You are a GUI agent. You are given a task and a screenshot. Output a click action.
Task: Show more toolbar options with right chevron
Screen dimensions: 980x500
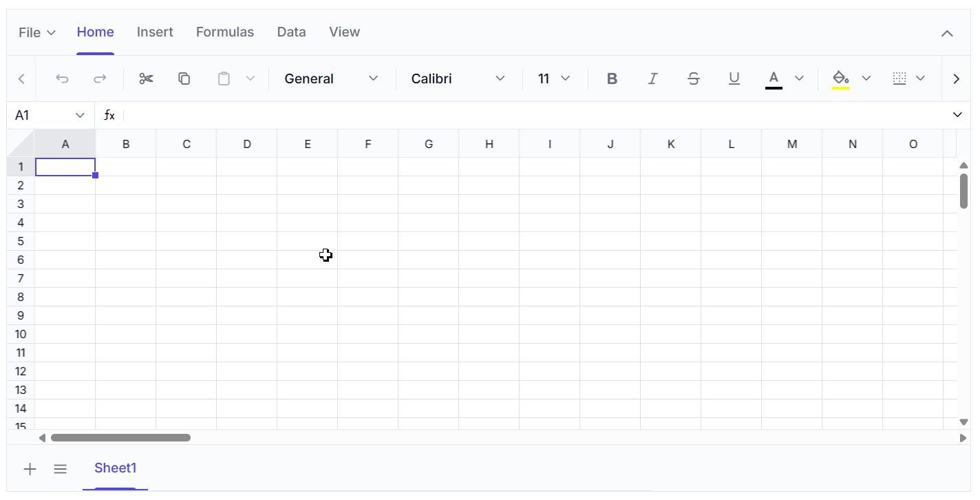coord(956,79)
